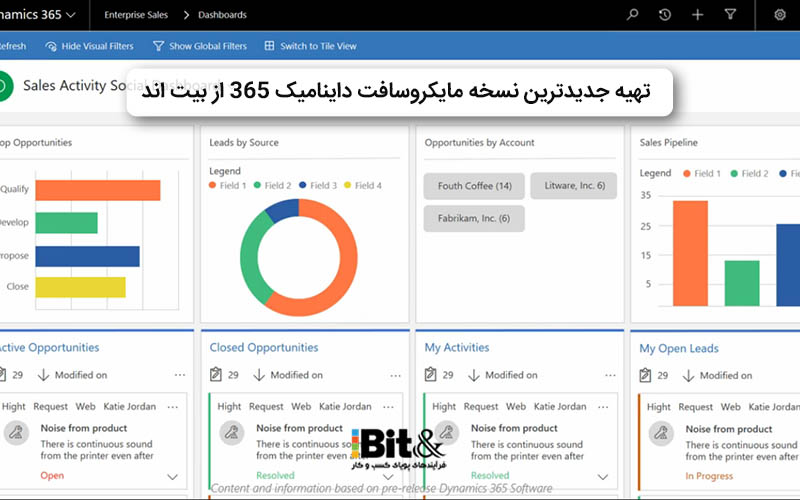Toggle Field 2 in Leads by Source legend
Image resolution: width=800 pixels, height=500 pixels.
[272, 185]
